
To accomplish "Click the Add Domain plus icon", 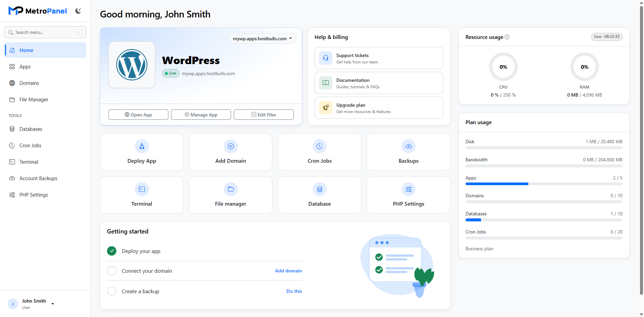I will pos(231,146).
